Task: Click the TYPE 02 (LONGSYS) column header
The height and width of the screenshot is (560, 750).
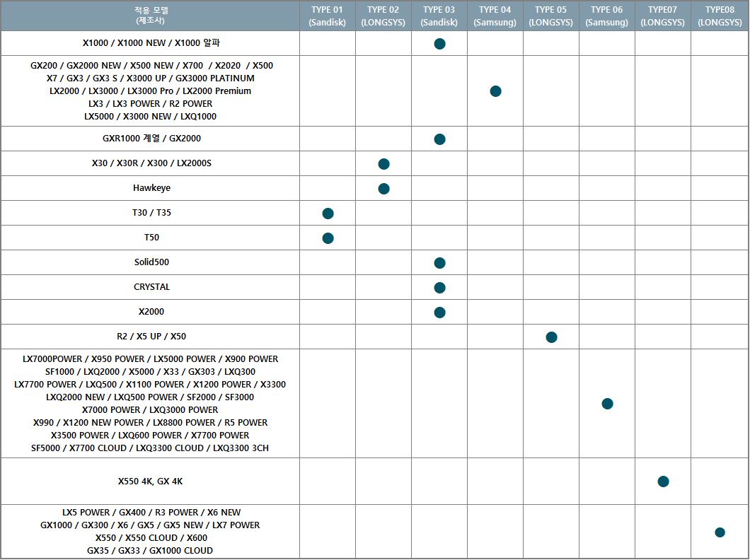Action: click(383, 16)
